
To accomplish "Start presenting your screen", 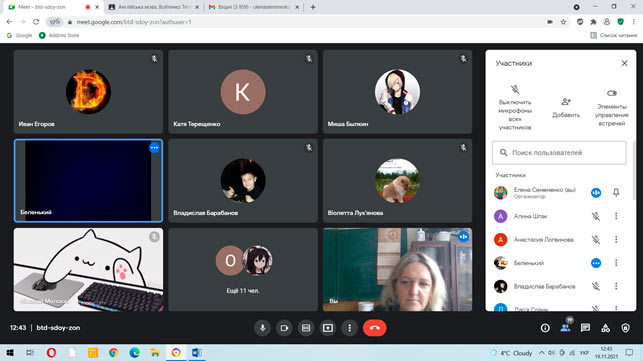I will [328, 328].
